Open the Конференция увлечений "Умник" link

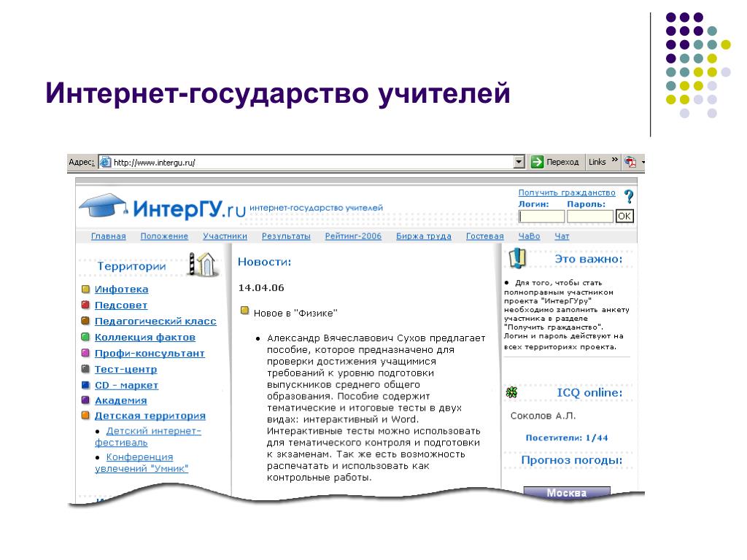click(x=142, y=462)
